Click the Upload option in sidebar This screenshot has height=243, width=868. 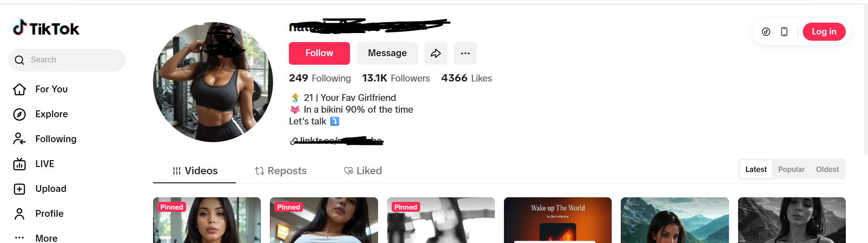(x=50, y=189)
